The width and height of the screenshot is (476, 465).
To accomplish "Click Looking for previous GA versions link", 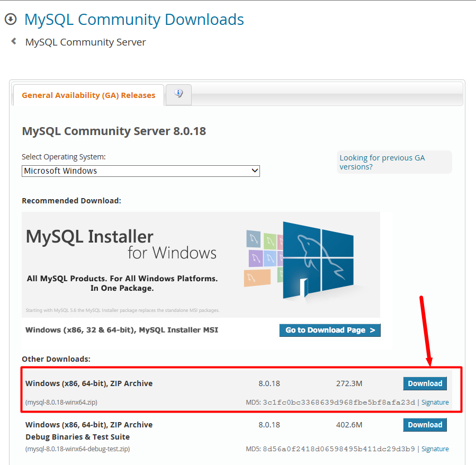I will coord(382,162).
